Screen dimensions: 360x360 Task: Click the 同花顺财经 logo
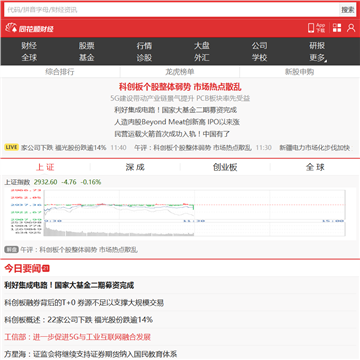coord(29,28)
